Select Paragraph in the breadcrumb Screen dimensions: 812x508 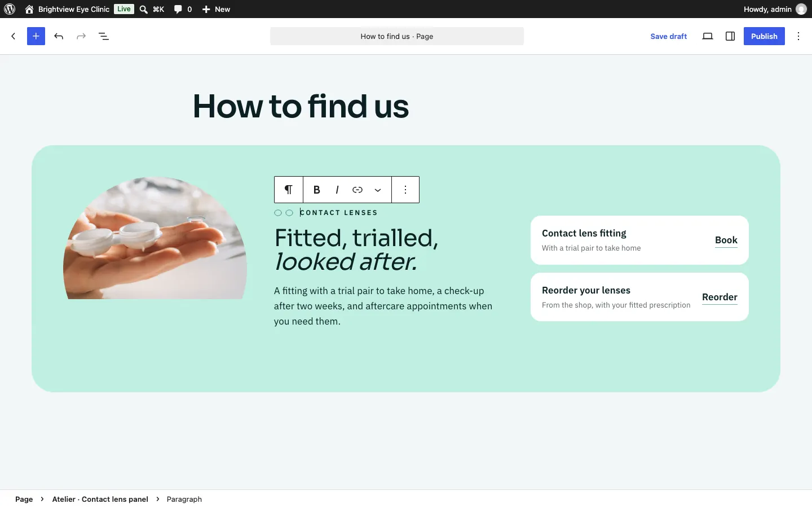click(184, 499)
